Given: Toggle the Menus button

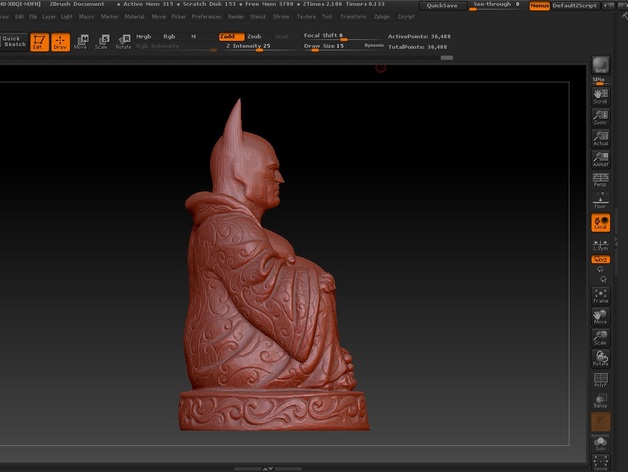Looking at the screenshot, I should coord(539,6).
